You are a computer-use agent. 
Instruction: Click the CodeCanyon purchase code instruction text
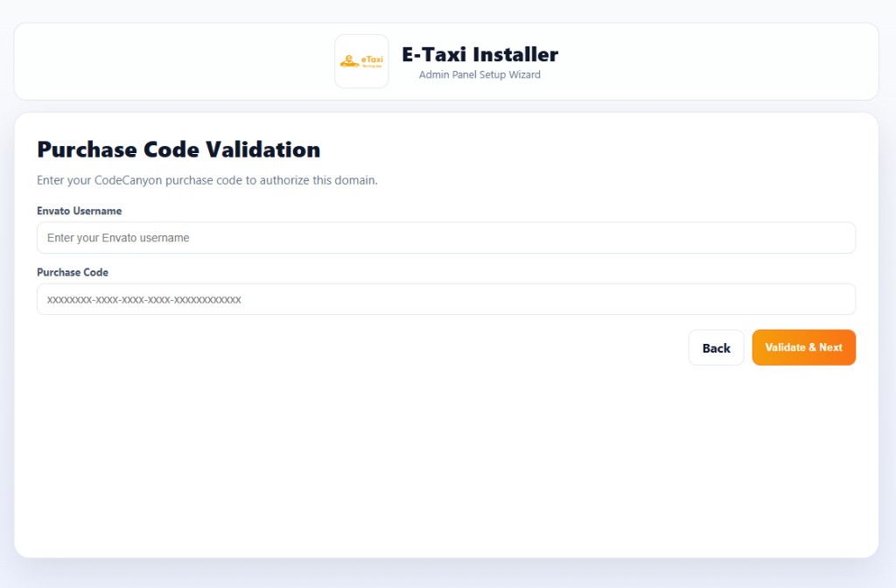click(x=206, y=180)
